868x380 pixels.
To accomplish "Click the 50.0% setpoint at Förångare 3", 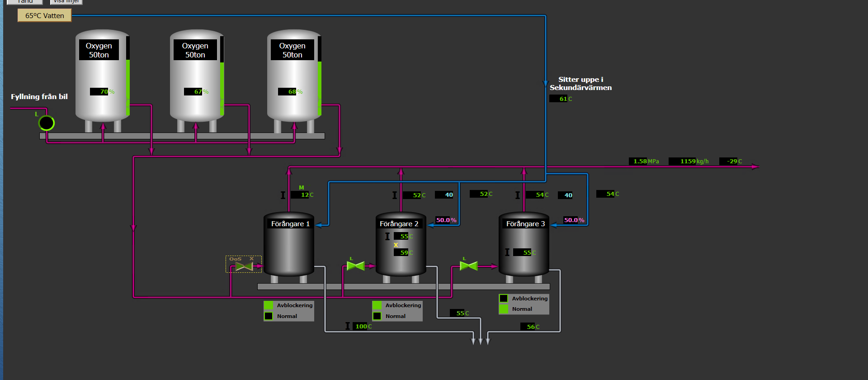I will pyautogui.click(x=574, y=220).
